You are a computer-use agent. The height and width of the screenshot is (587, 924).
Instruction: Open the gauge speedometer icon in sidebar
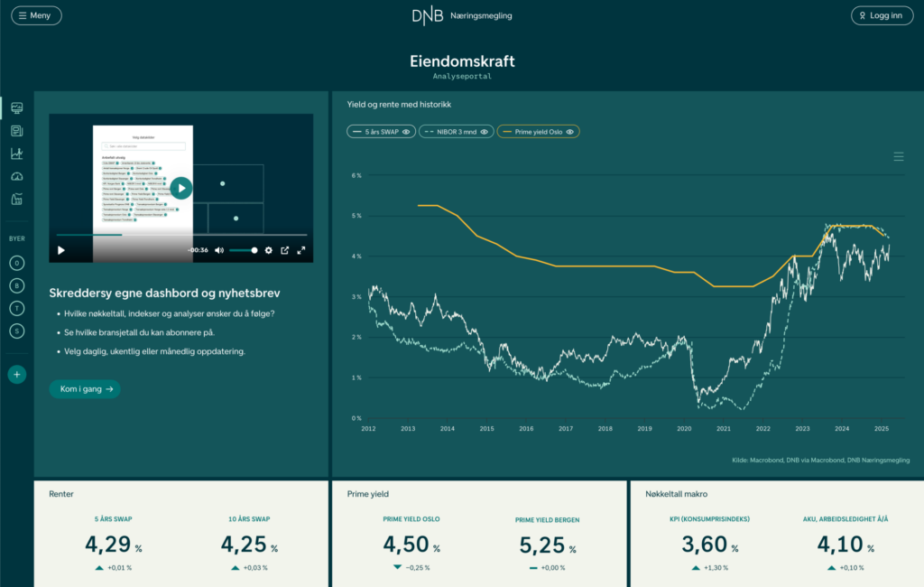point(16,176)
